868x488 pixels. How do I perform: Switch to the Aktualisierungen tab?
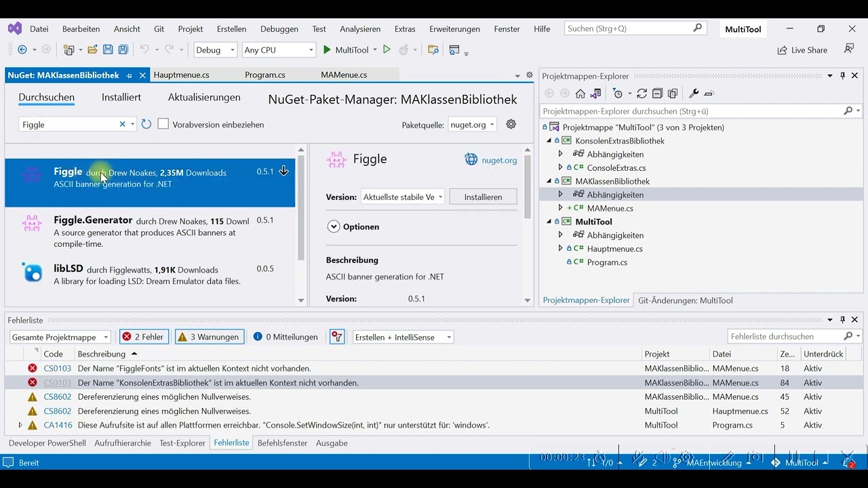(x=204, y=98)
